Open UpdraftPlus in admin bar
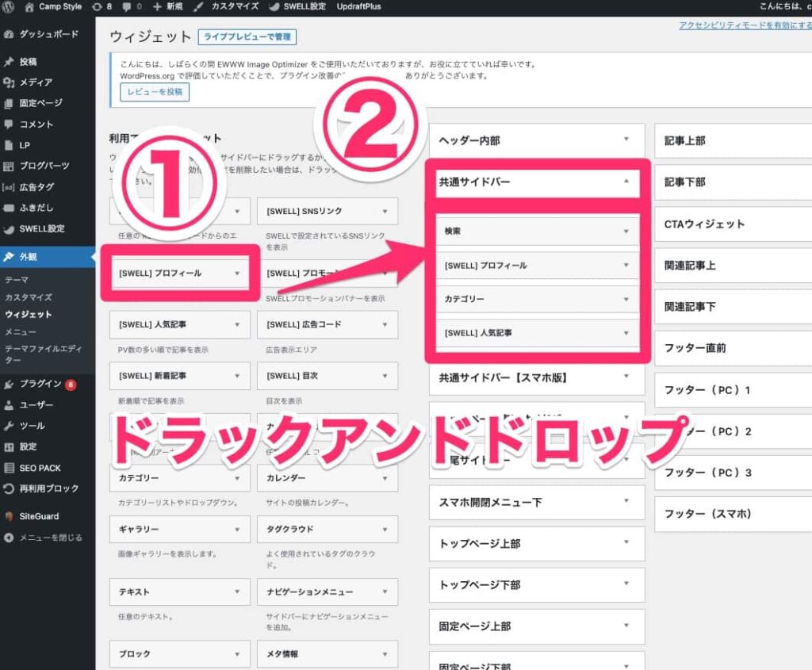Viewport: 812px width, 670px height. (x=359, y=6)
